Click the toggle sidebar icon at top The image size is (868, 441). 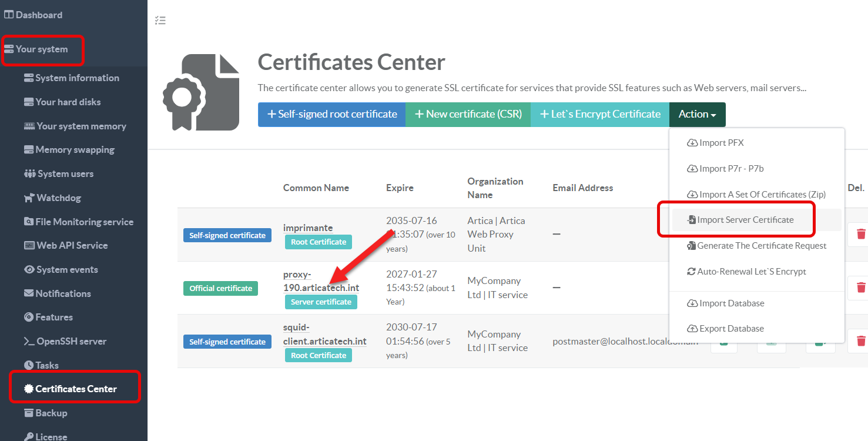(160, 21)
